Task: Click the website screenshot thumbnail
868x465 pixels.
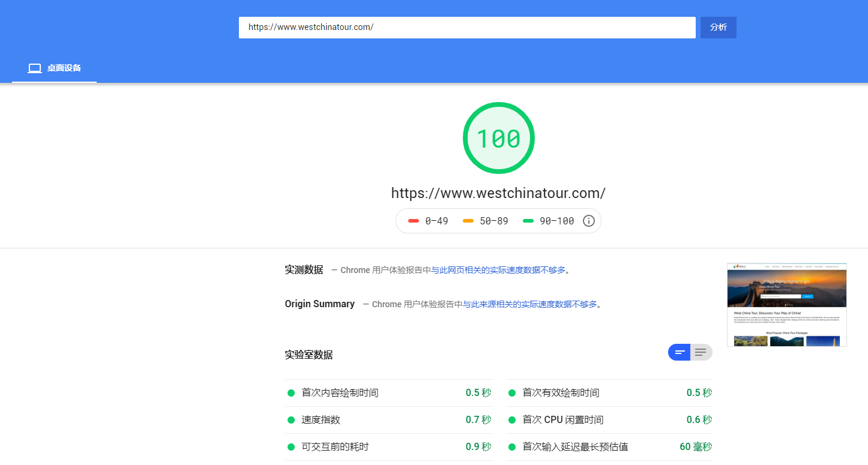Action: (787, 305)
